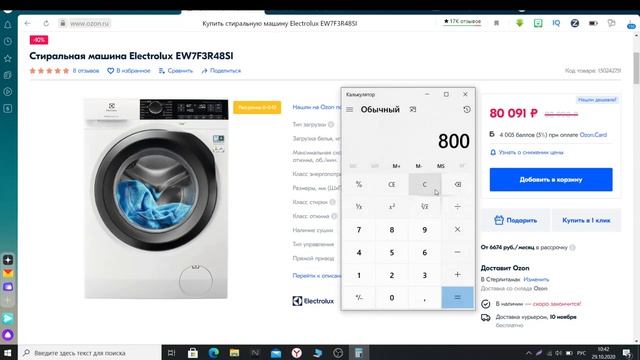Clear entry with the CE key

pos(391,184)
